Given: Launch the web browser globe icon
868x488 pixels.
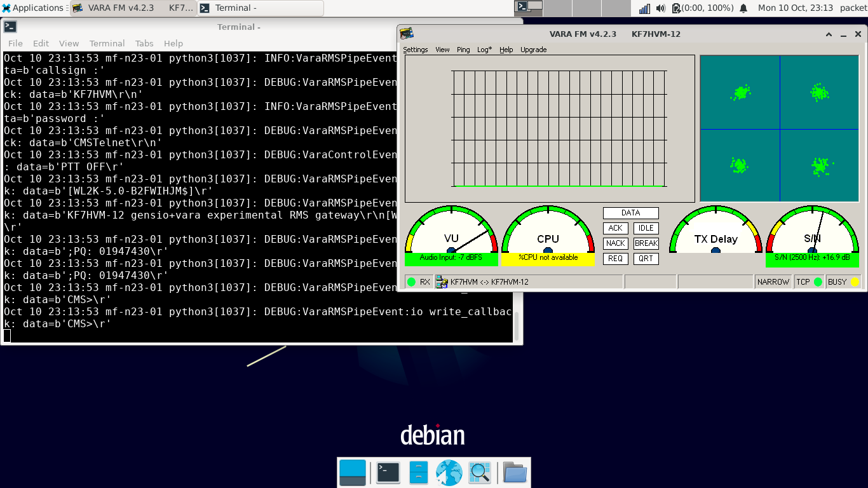Looking at the screenshot, I should coord(449,472).
